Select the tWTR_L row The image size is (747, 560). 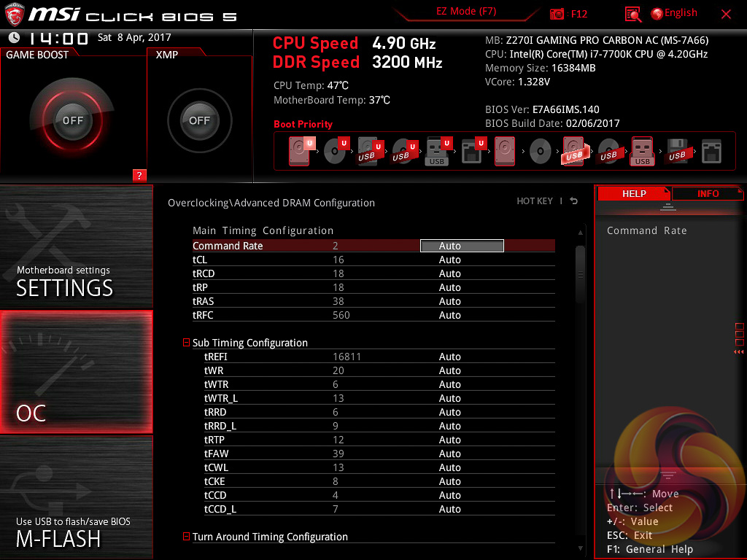coord(379,398)
